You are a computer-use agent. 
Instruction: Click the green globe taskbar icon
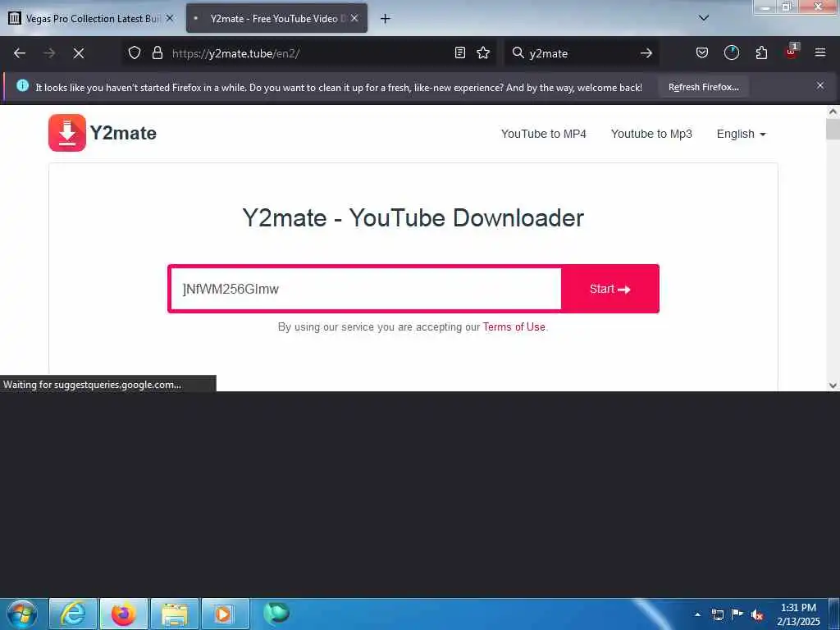277,612
